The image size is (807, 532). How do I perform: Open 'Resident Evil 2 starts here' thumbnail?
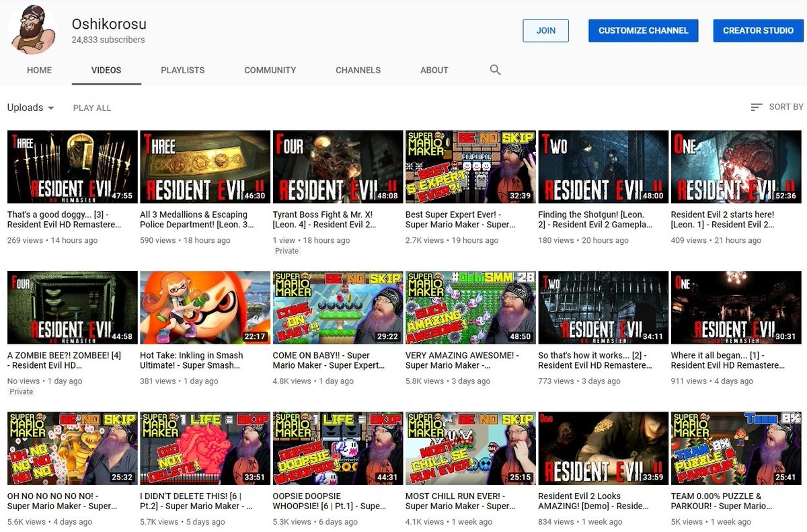736,167
